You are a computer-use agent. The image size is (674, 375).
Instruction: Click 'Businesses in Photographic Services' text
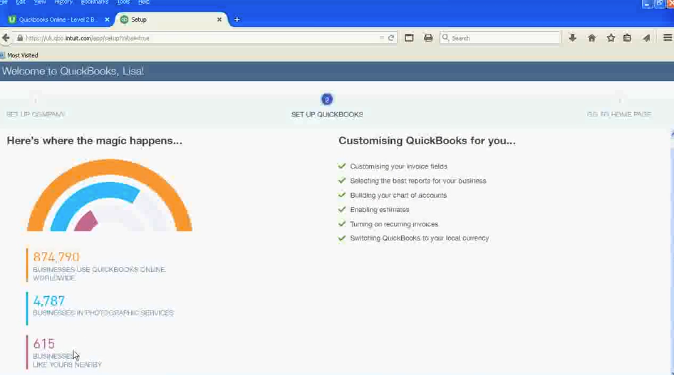tap(103, 313)
